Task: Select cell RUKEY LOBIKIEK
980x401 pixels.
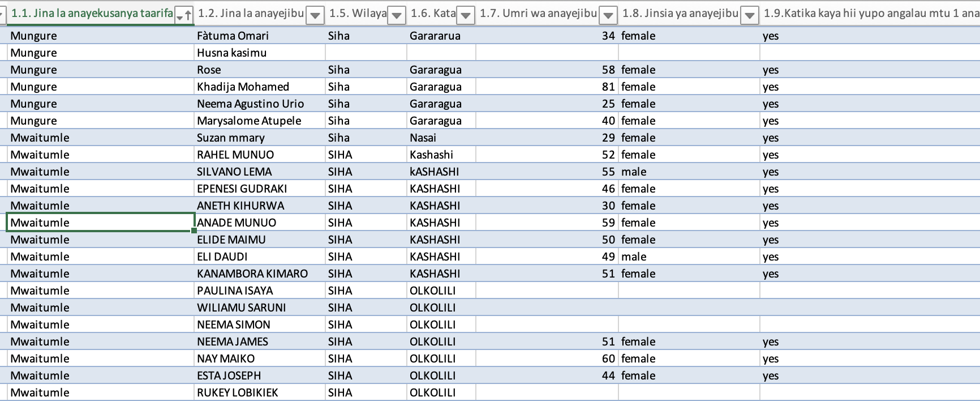Action: point(260,393)
